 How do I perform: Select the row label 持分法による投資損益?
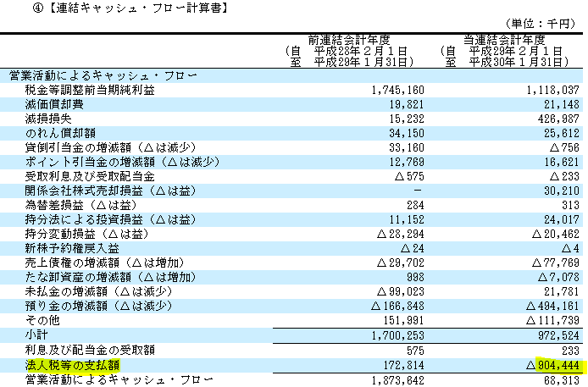tap(84, 219)
